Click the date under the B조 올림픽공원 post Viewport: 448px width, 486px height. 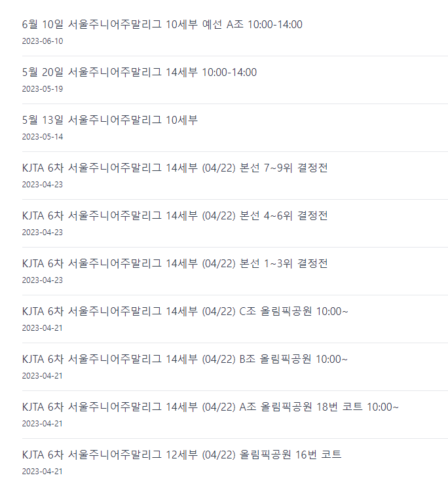(43, 376)
